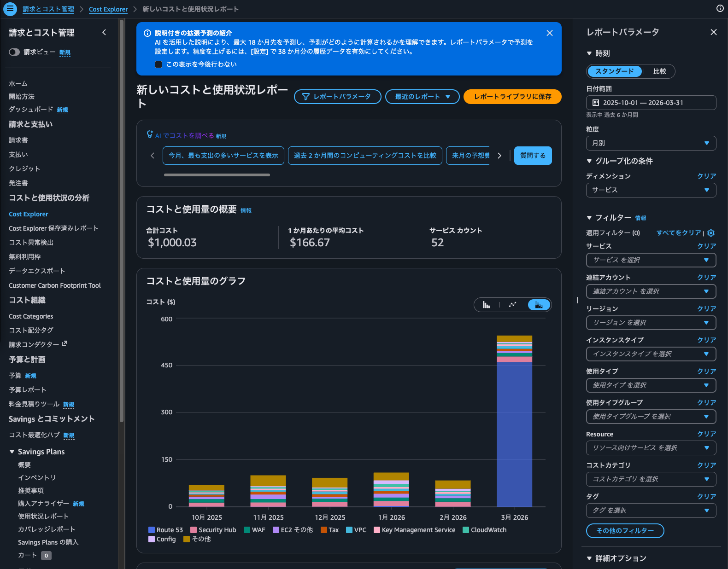
Task: Click the filter icon on レポートパラメータ button
Action: coord(305,97)
